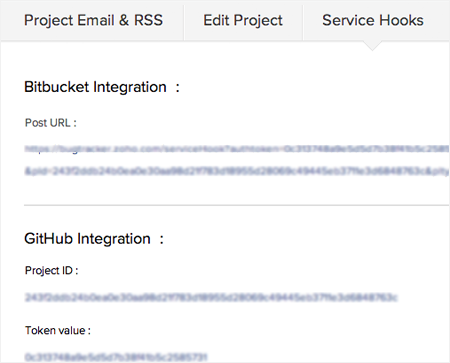Click the word RSS in first tab
The width and height of the screenshot is (450, 363).
148,20
